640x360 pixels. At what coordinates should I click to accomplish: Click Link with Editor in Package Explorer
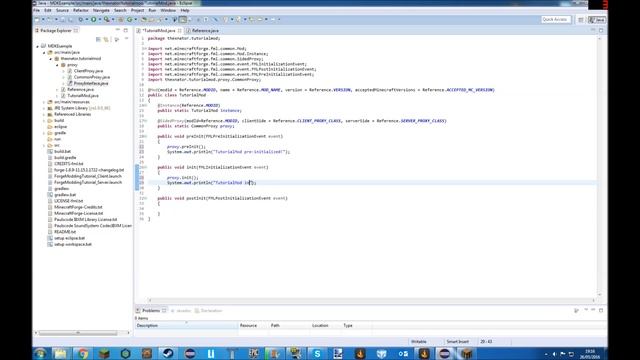click(106, 40)
